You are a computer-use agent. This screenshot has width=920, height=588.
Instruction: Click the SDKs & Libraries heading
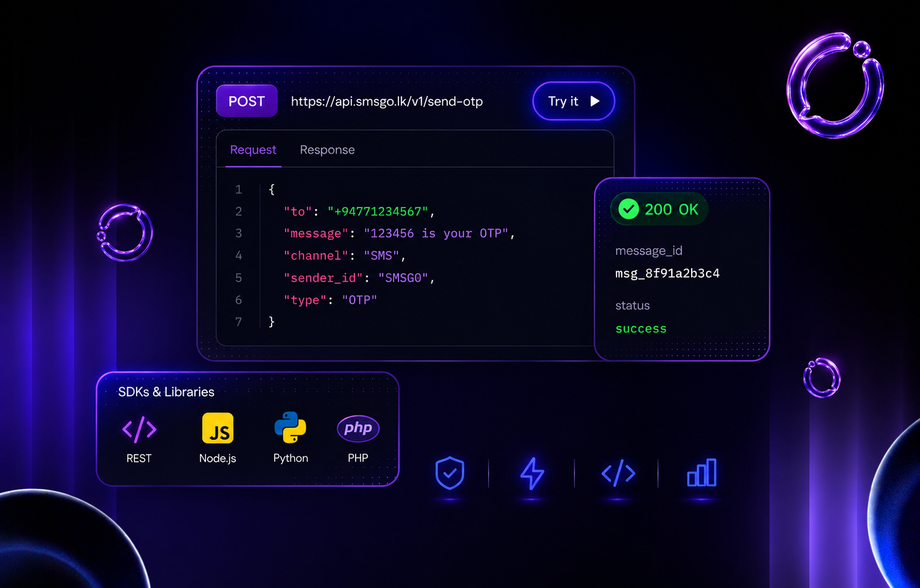166,392
